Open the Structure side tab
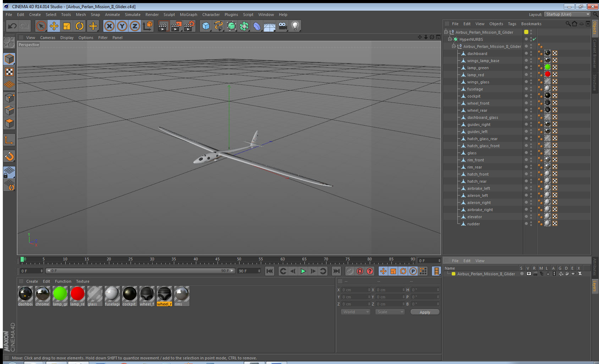Viewport: 599px width, 364px height. tap(594, 83)
